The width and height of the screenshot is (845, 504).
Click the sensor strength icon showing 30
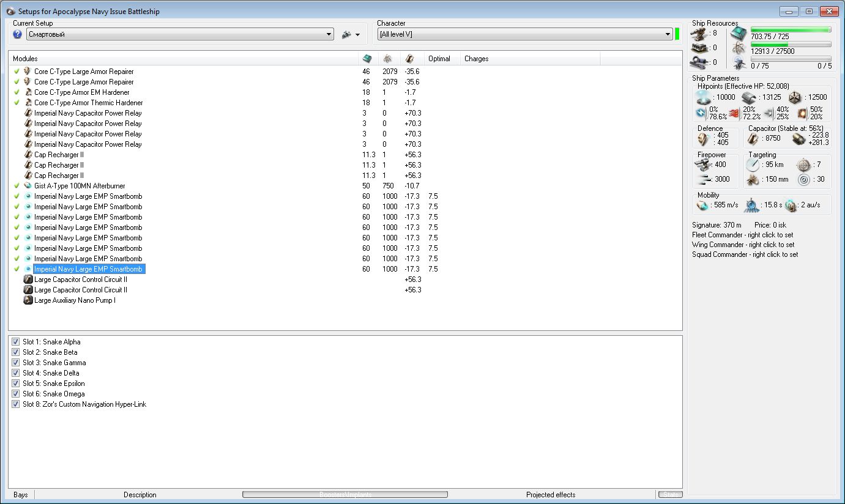pyautogui.click(x=805, y=180)
